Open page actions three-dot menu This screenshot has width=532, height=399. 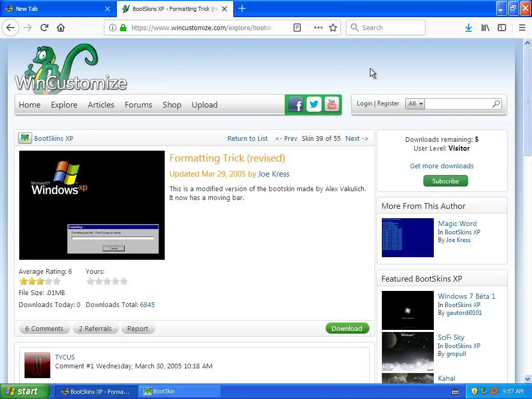(x=318, y=28)
